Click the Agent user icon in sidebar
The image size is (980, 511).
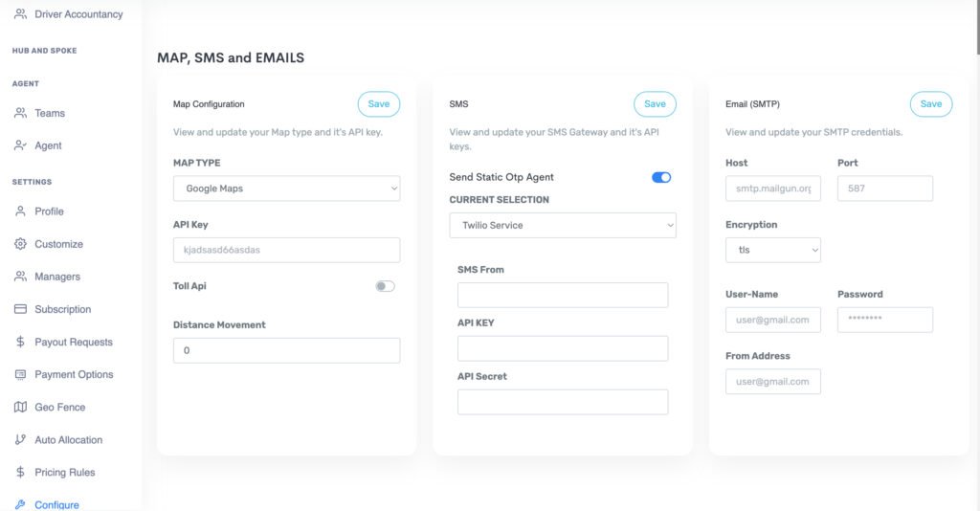pos(21,145)
